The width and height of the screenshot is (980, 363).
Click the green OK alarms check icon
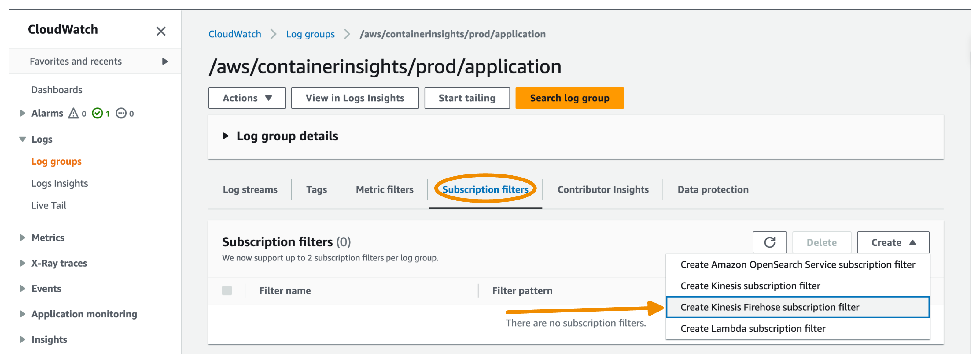[x=98, y=113]
